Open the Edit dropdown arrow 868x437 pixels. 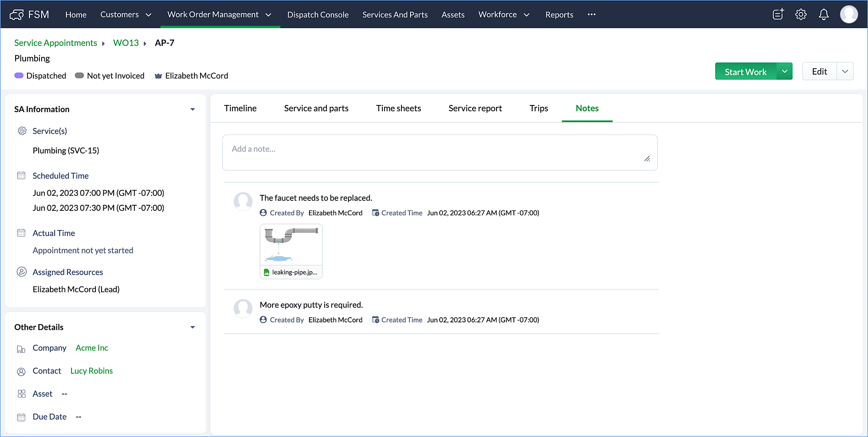(x=845, y=72)
